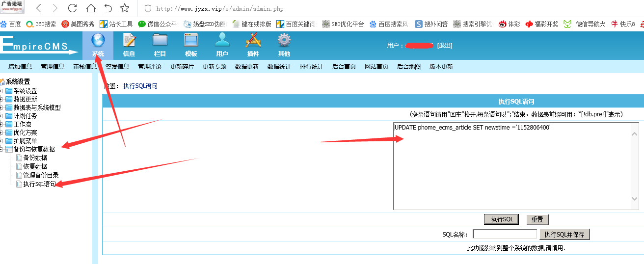The width and height of the screenshot is (644, 264).
Task: Reload the page with refresh icon
Action: click(x=72, y=8)
